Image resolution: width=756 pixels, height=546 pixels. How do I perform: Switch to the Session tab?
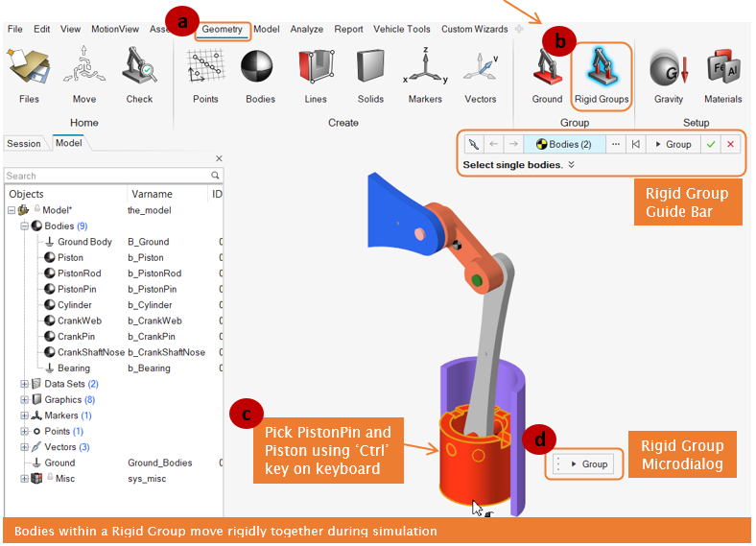click(24, 144)
